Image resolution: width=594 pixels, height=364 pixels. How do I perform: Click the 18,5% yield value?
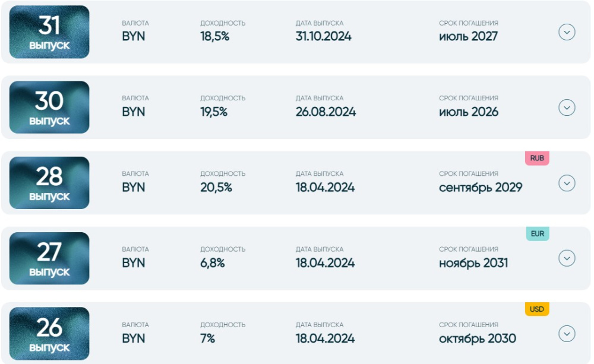click(215, 36)
